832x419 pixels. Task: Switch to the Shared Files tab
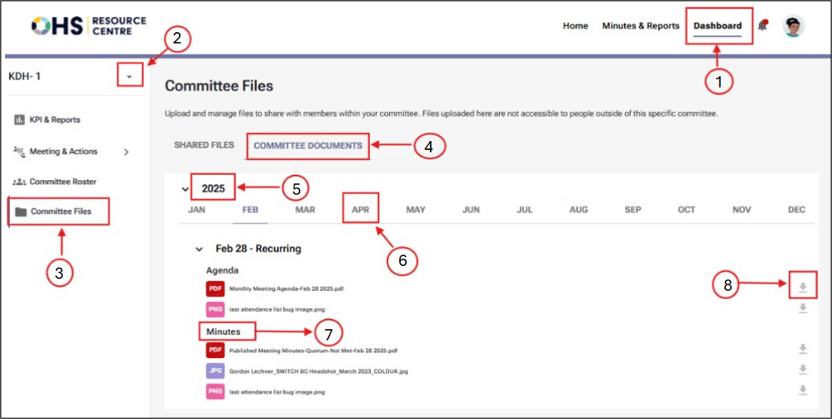pyautogui.click(x=204, y=145)
